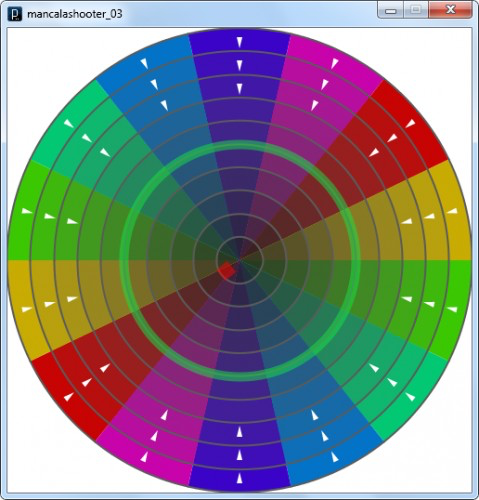Click middle arrow in left green wedge

50,216
